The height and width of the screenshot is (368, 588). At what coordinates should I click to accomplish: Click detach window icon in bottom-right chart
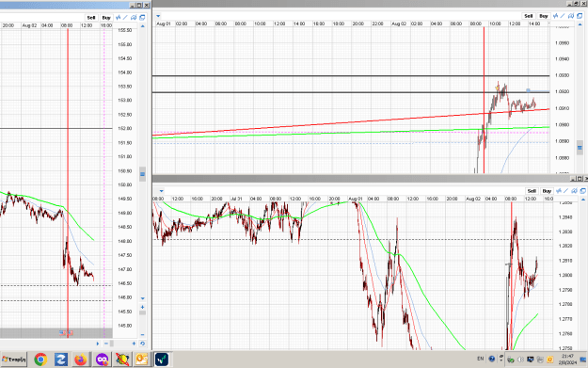583,191
